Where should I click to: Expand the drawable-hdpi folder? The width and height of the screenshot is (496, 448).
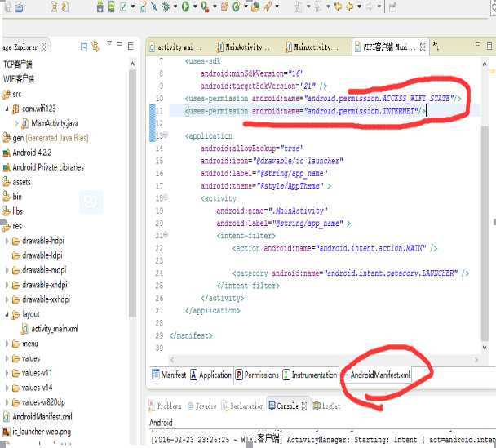tap(7, 241)
